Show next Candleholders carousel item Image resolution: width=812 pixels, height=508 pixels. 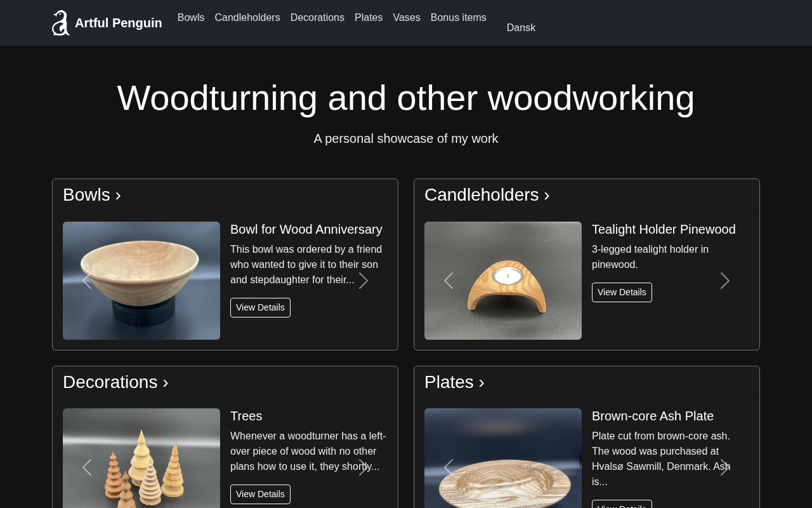click(725, 281)
